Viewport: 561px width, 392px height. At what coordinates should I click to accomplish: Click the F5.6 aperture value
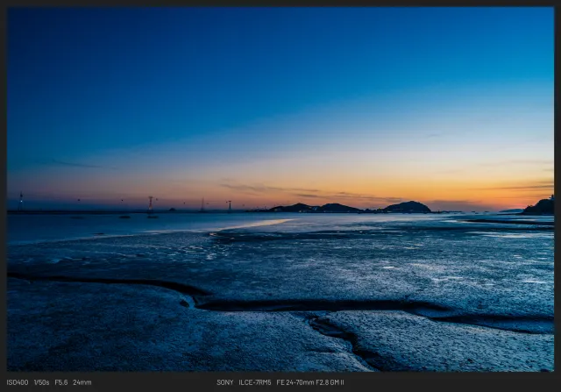[x=61, y=382]
